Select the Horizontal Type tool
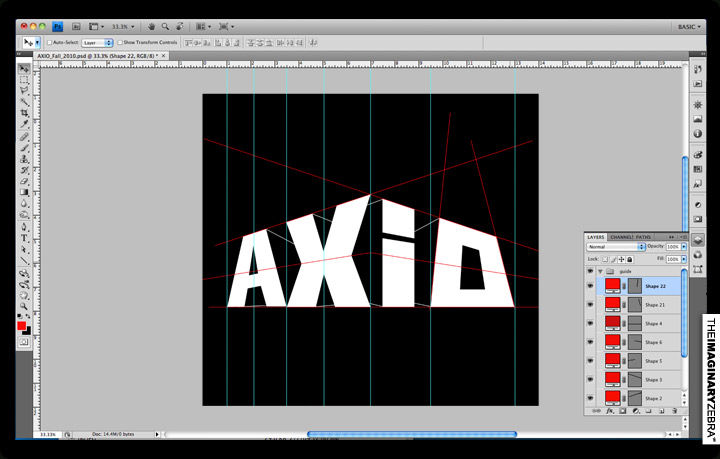Screen dimensions: 720x459 24,238
